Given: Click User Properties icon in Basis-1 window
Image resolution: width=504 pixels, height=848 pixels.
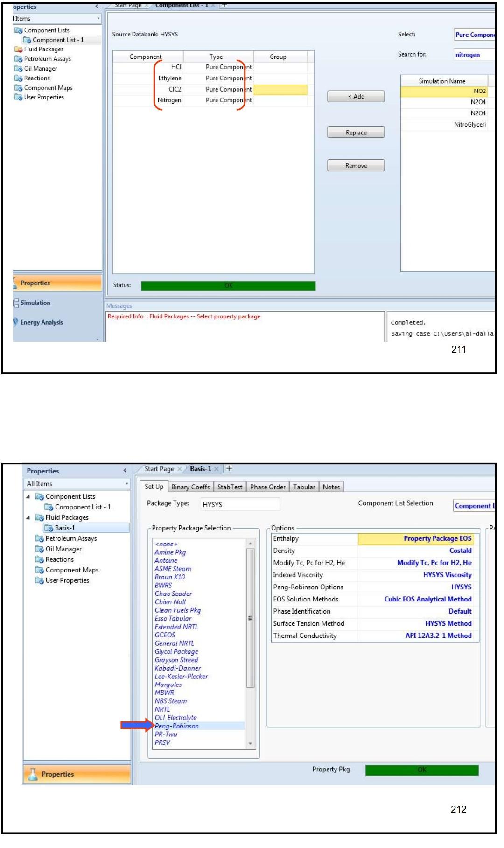Looking at the screenshot, I should tap(40, 580).
